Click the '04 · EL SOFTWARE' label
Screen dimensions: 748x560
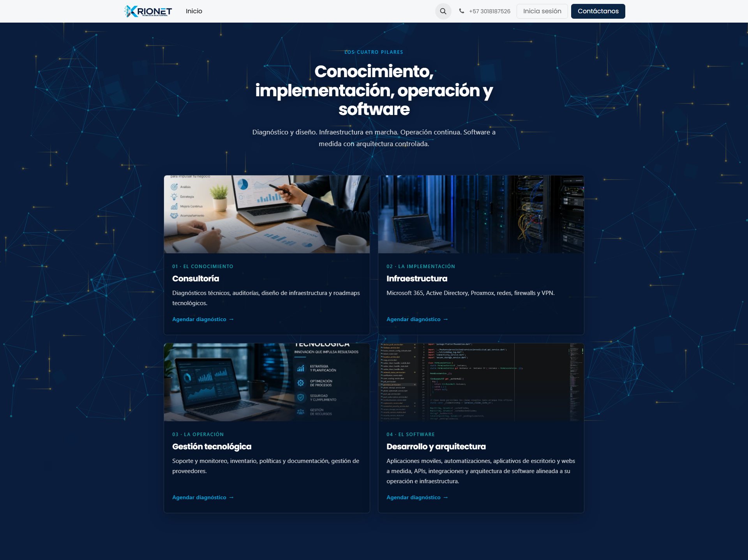pos(411,435)
